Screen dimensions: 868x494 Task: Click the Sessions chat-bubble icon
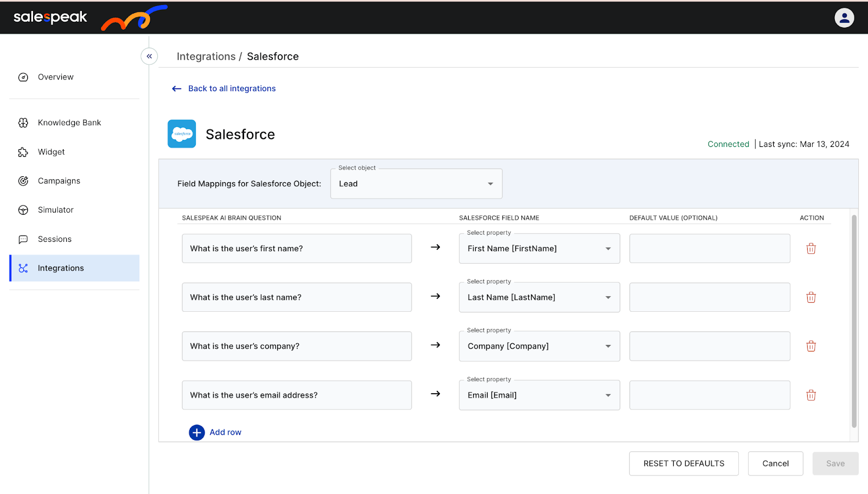[x=23, y=239]
